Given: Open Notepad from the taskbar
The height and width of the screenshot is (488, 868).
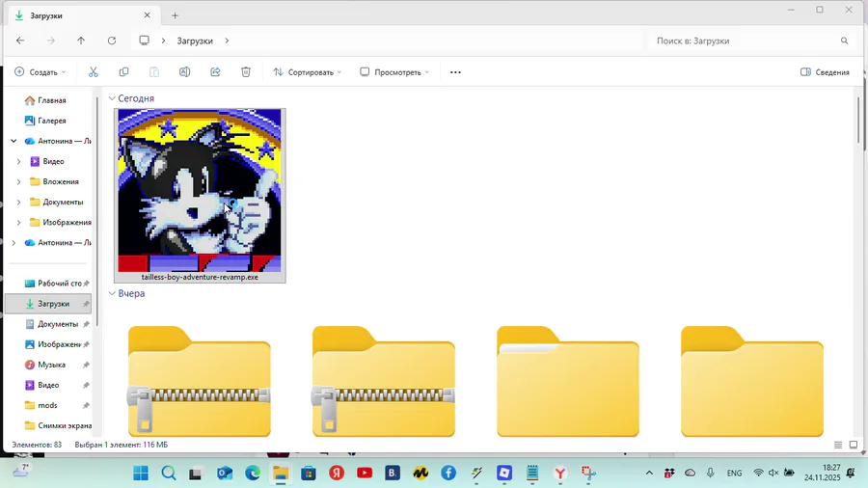Looking at the screenshot, I should pos(532,474).
